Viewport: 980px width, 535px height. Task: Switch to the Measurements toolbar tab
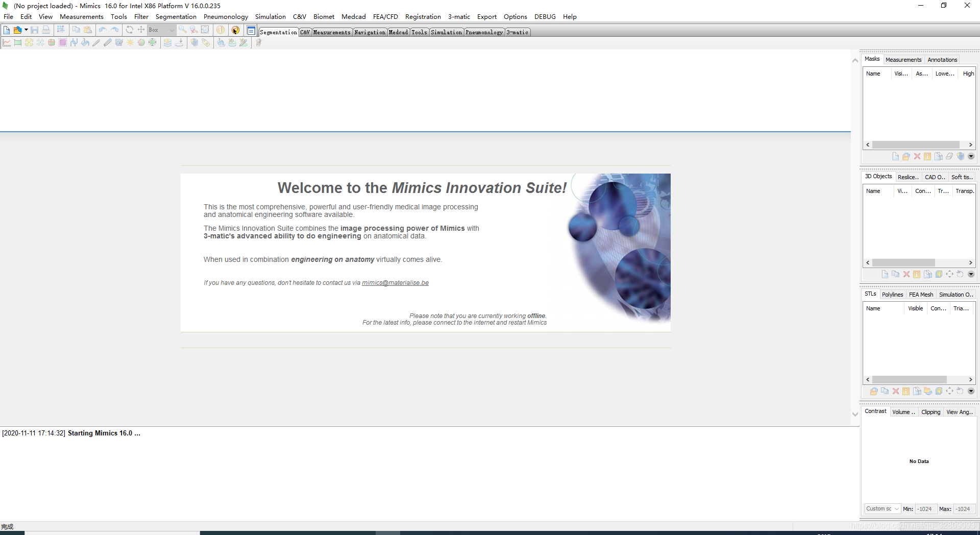pos(332,32)
